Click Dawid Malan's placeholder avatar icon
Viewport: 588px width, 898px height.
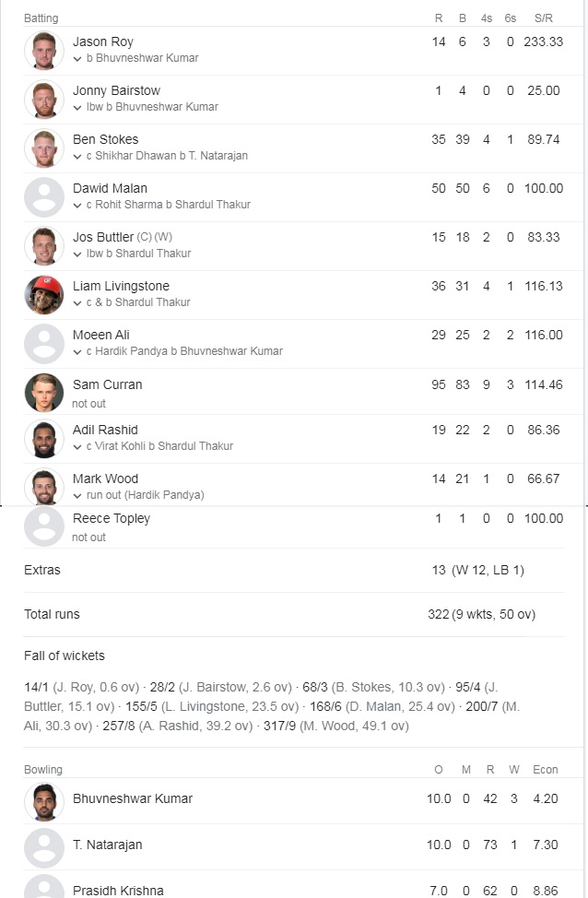pyautogui.click(x=44, y=197)
